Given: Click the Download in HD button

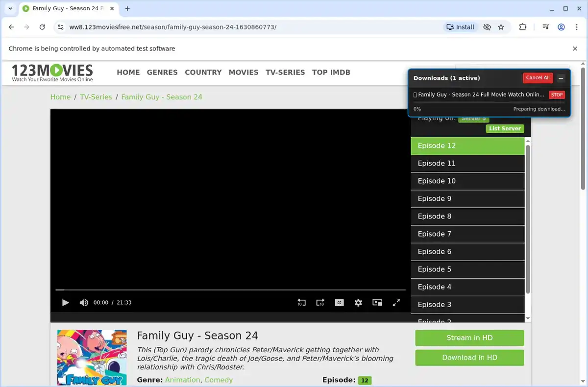Looking at the screenshot, I should click(469, 358).
